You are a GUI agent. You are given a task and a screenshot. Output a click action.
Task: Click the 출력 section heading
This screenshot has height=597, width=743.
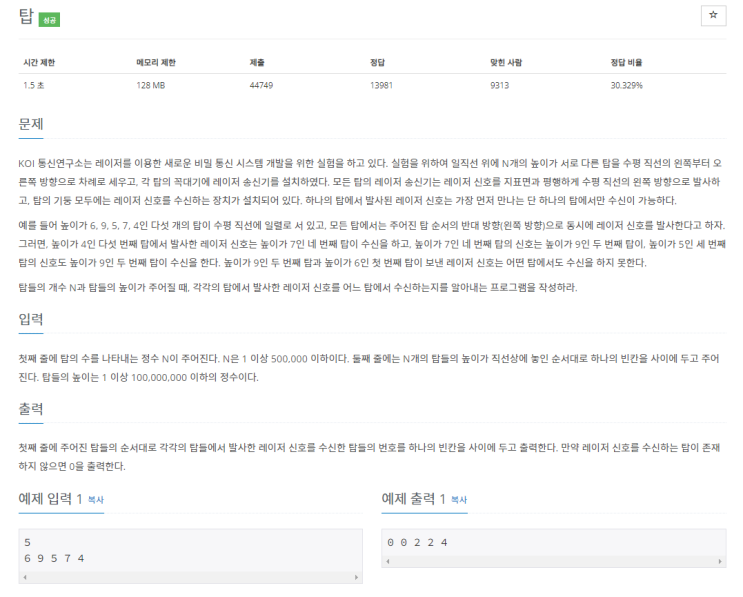[31, 409]
